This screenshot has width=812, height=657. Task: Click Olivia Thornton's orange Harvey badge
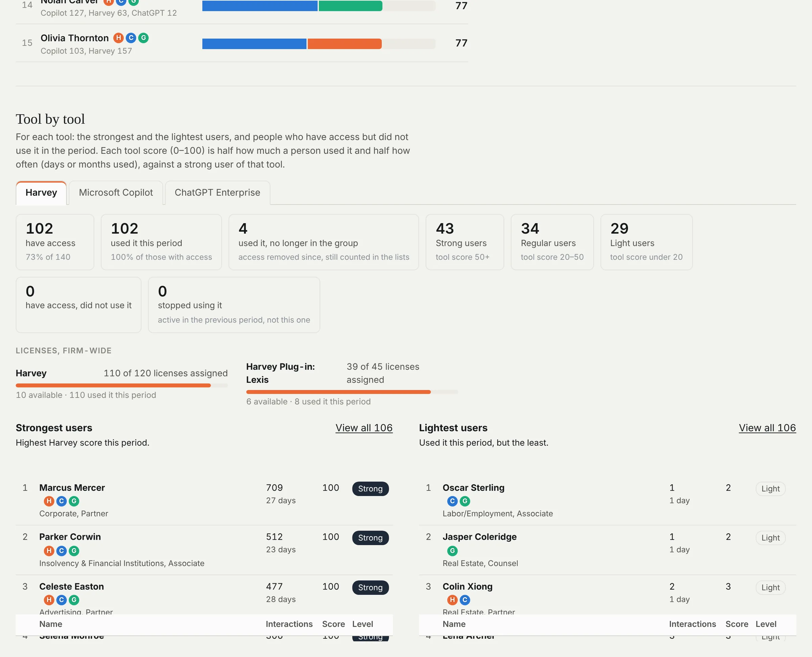(x=118, y=38)
